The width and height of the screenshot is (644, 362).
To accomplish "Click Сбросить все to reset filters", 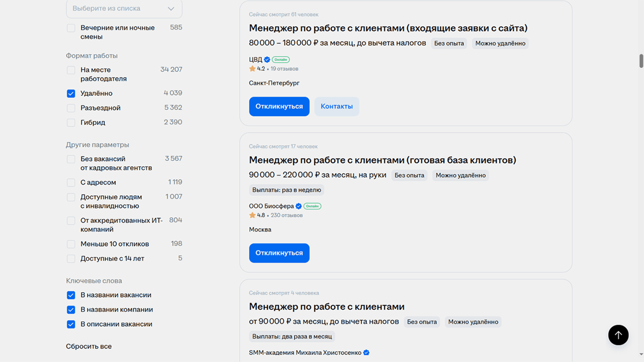I will tap(89, 347).
